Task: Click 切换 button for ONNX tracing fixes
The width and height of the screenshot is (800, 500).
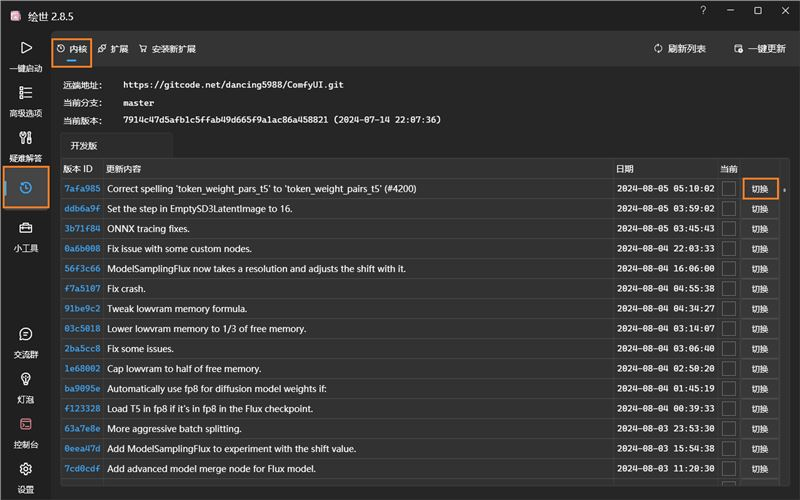Action: click(x=760, y=228)
